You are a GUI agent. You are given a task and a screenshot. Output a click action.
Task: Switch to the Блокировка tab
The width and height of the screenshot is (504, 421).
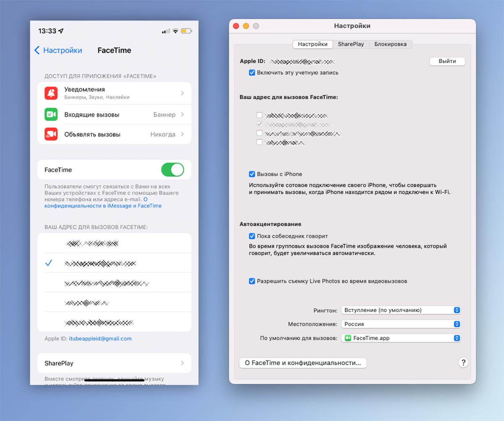[391, 44]
